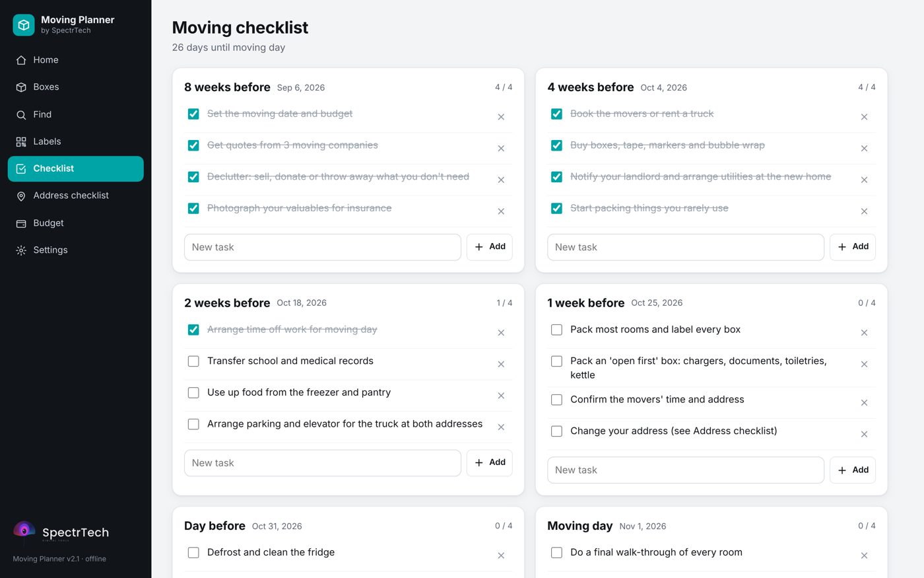The width and height of the screenshot is (924, 578).
Task: Click the Home house icon in sidebar
Action: [x=21, y=60]
